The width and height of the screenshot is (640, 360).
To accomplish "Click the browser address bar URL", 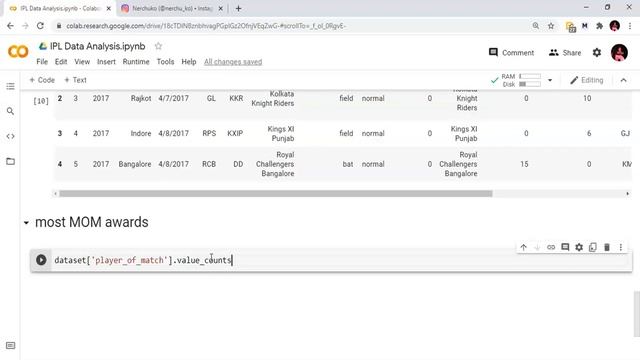I will (206, 26).
